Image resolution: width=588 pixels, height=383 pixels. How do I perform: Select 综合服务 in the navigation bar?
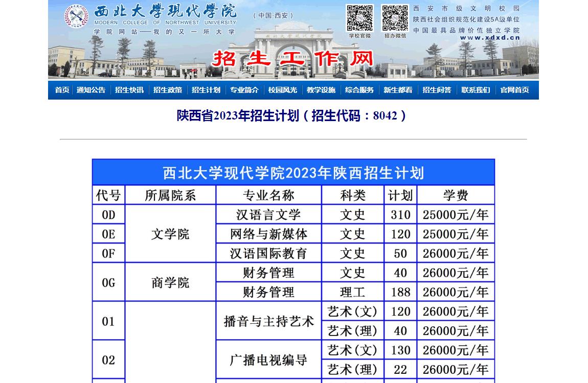click(x=359, y=90)
